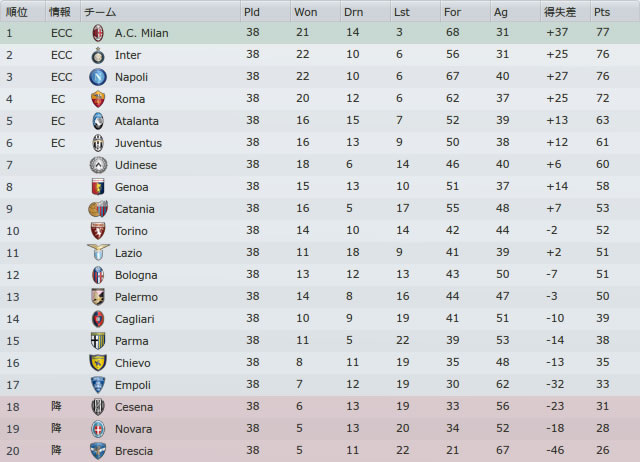The height and width of the screenshot is (462, 640).
Task: Click the Chievo club badge
Action: coord(98,363)
